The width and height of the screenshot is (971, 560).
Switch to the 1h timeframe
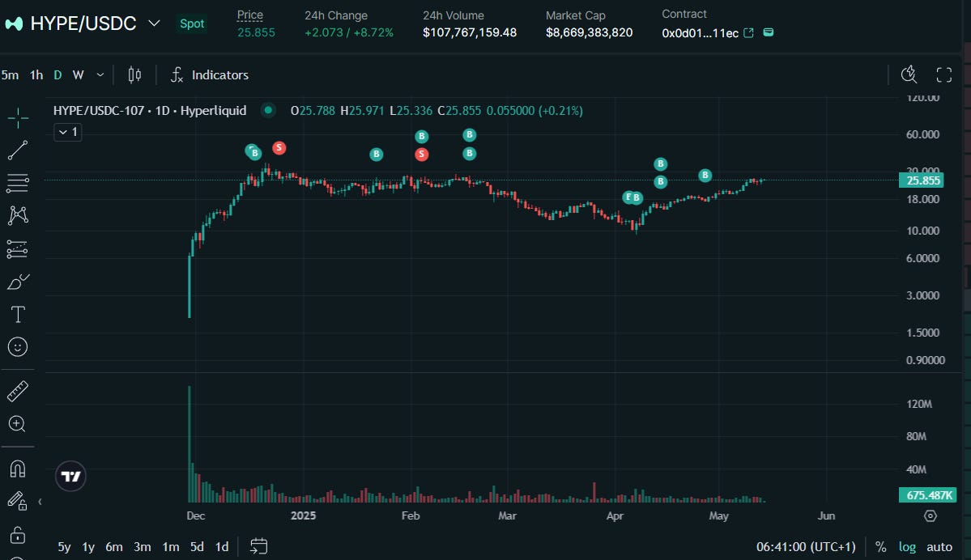[36, 75]
